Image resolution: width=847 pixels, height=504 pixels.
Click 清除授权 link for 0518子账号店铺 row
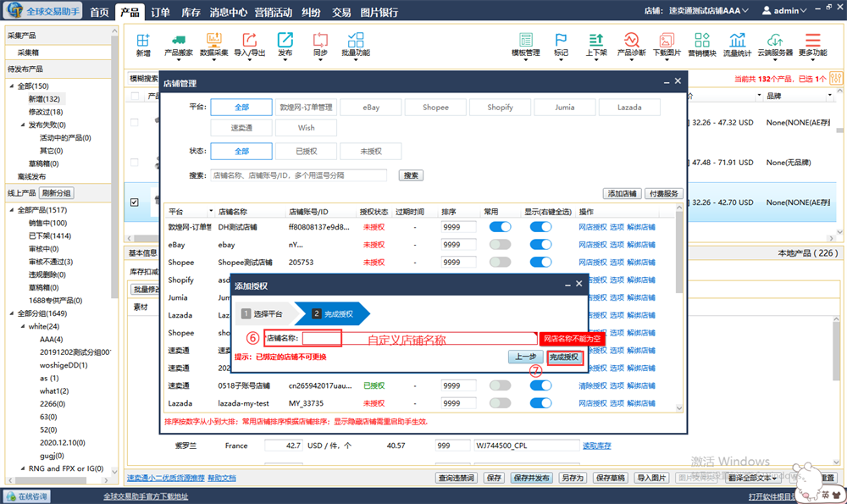[593, 385]
